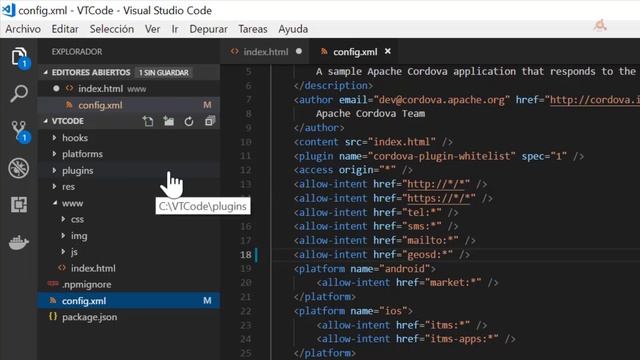Expand the plugins folder

(54, 170)
